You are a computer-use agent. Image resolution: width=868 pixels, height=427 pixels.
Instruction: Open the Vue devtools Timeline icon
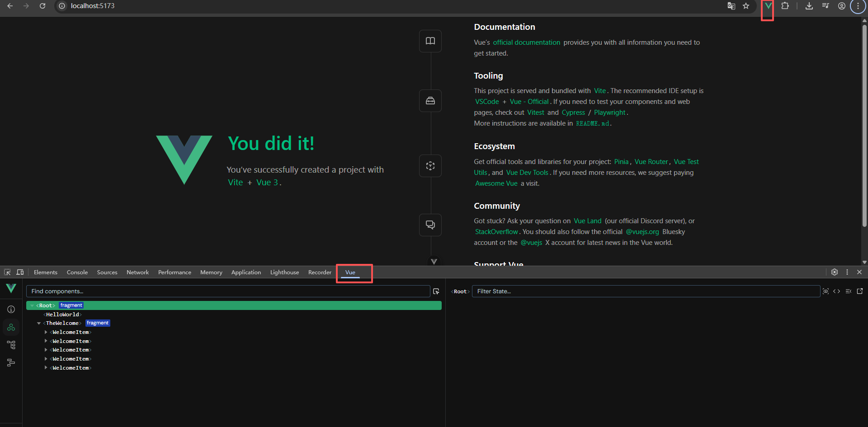tap(11, 362)
